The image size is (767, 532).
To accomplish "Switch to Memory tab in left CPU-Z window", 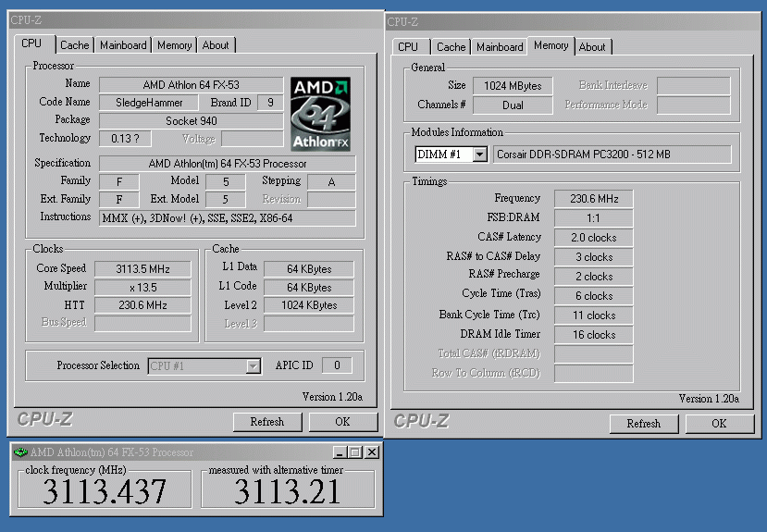I will [174, 45].
